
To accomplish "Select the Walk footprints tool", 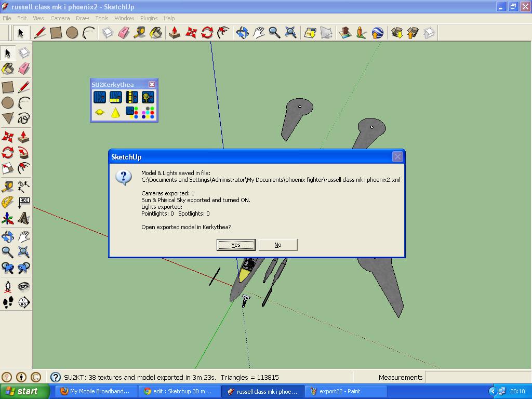I will [x=7, y=302].
